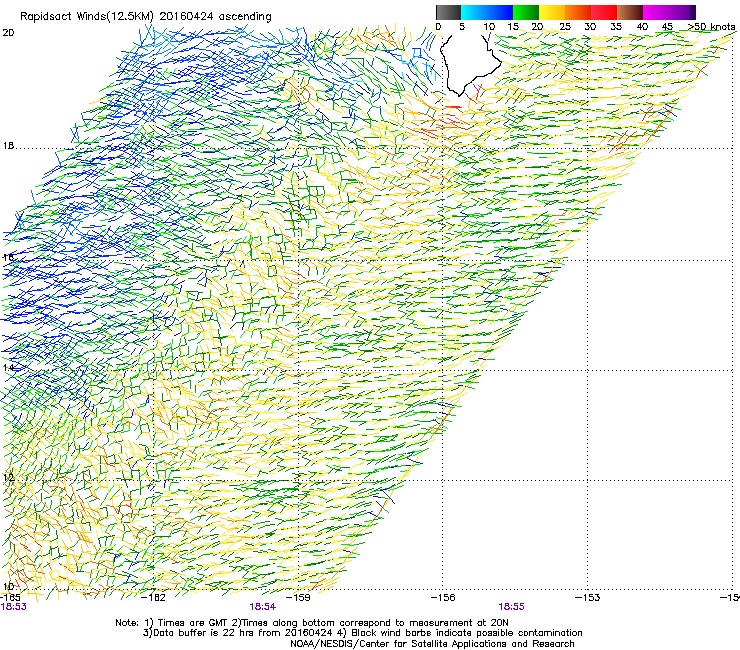Click the latitude label '20'

tap(8, 33)
